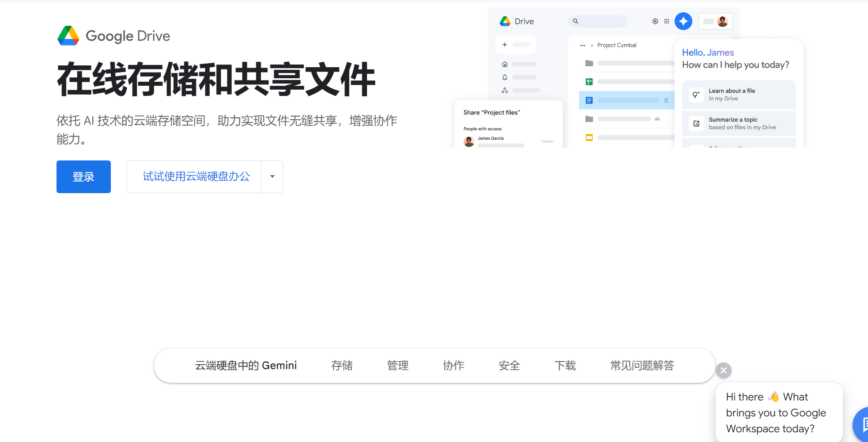Viewport: 868px width, 442px height.
Task: Click the lock icon on the highlighted Docs file
Action: [x=666, y=100]
